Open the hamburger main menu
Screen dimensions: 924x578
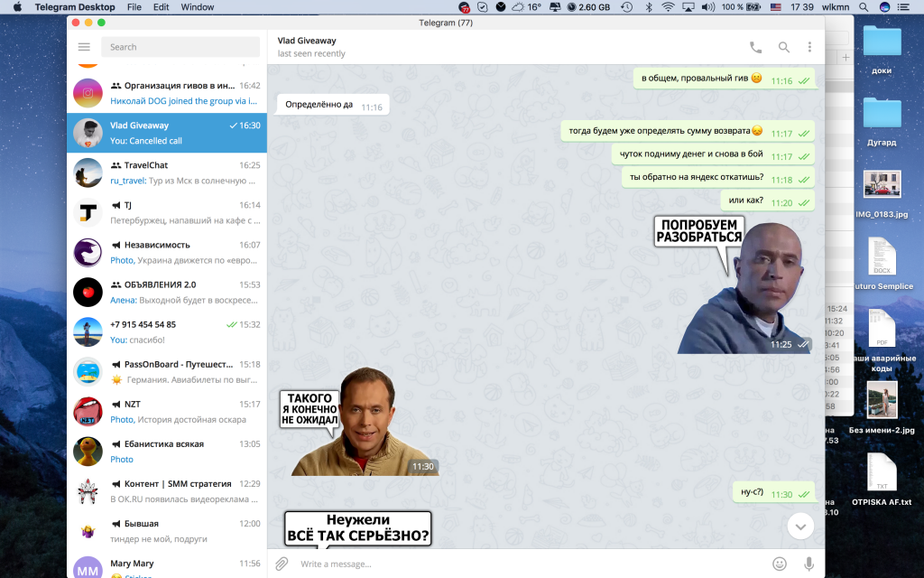[84, 47]
